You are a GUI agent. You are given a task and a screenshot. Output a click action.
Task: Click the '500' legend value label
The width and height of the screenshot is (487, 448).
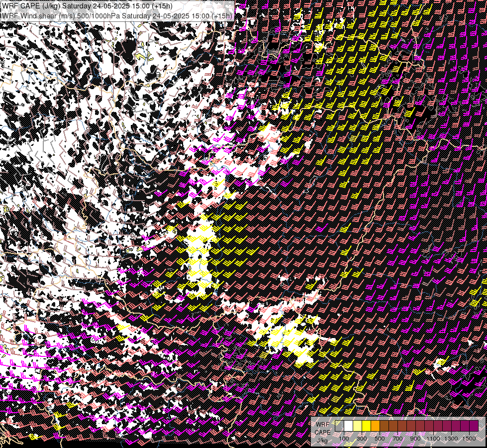pos(380,439)
